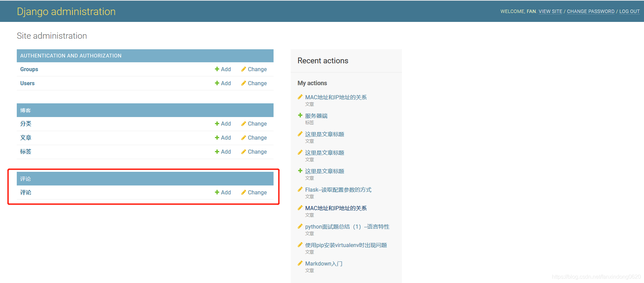Open the 分类 model link
Image resolution: width=644 pixels, height=283 pixels.
coord(26,124)
